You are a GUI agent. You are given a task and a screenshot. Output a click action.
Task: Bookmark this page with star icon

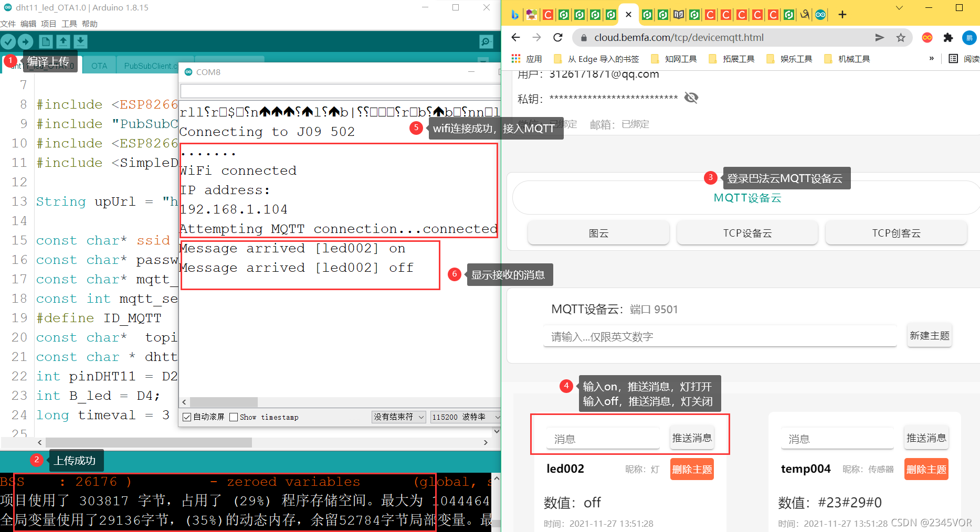click(901, 37)
